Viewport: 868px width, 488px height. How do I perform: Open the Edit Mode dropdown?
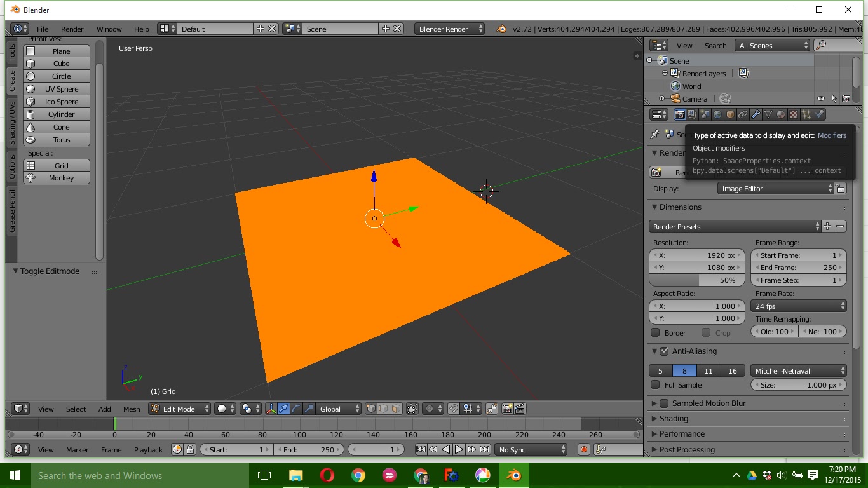coord(180,409)
